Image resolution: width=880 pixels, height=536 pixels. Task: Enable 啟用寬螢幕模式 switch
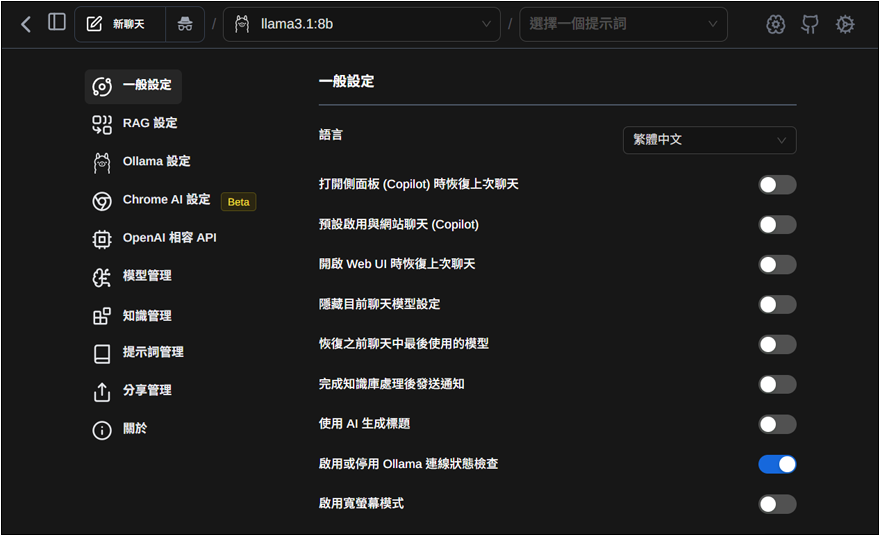pos(777,504)
